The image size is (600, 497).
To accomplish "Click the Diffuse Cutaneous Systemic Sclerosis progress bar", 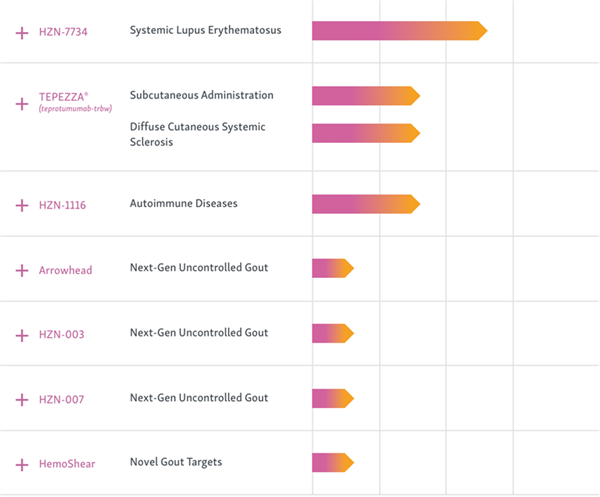I will pos(366,133).
